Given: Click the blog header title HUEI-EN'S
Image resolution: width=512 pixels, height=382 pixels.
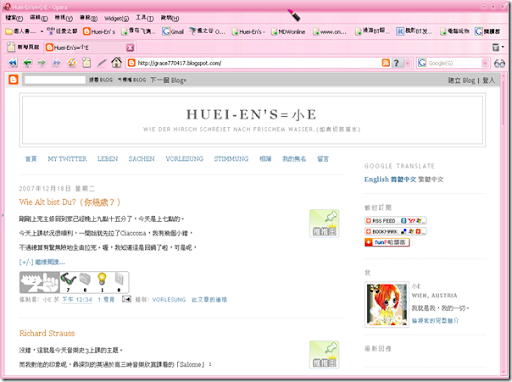Looking at the screenshot, I should 251,115.
